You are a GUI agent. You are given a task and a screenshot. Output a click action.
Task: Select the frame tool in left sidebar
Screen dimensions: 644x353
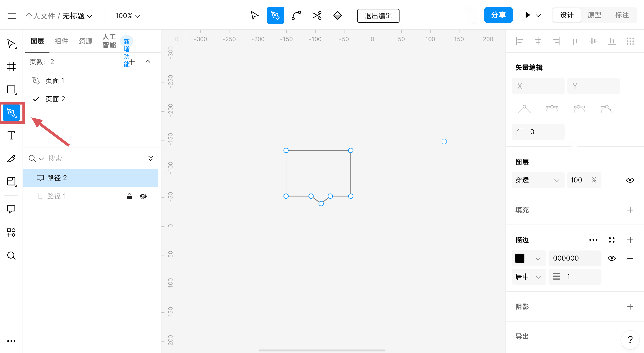pyautogui.click(x=11, y=66)
